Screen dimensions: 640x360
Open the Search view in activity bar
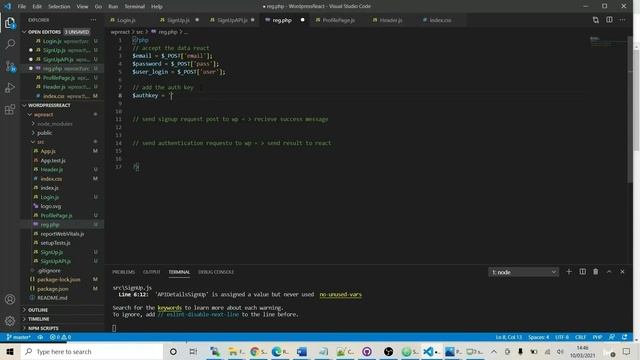(10, 44)
